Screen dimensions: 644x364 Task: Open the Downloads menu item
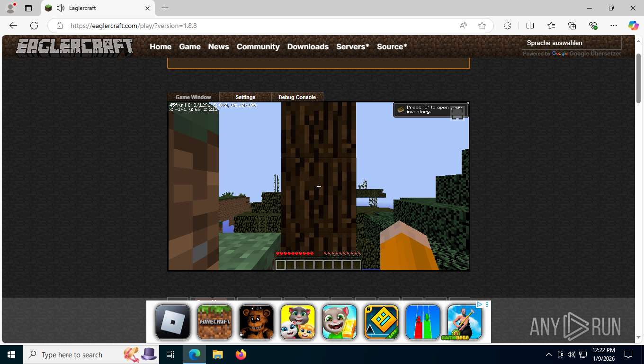tap(308, 46)
